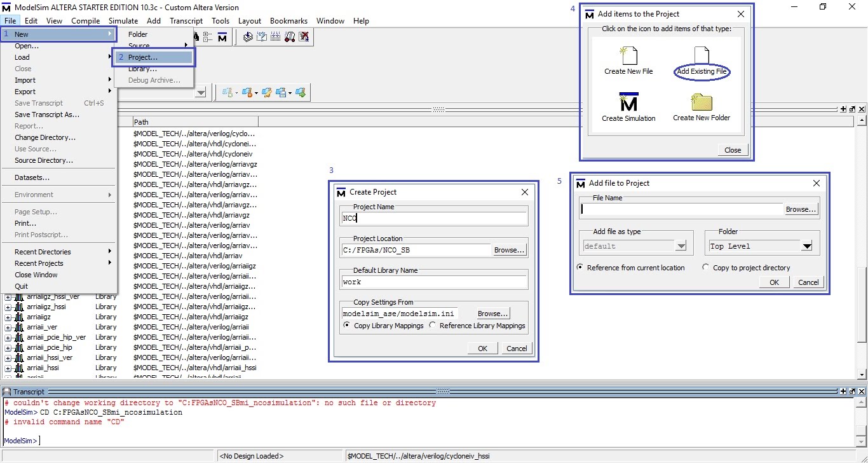The height and width of the screenshot is (463, 868).
Task: Click the library icon of arriaii_hssi_ver
Action: pos(19,357)
